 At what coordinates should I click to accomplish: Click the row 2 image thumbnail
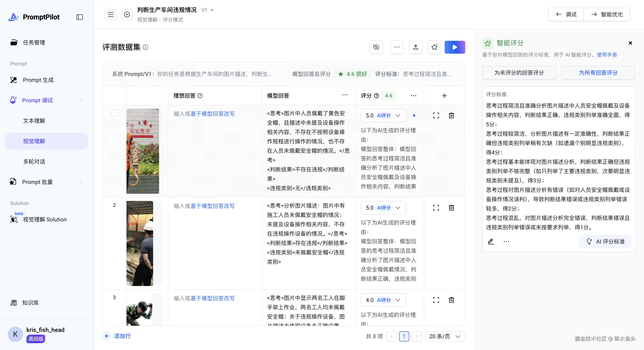point(140,243)
